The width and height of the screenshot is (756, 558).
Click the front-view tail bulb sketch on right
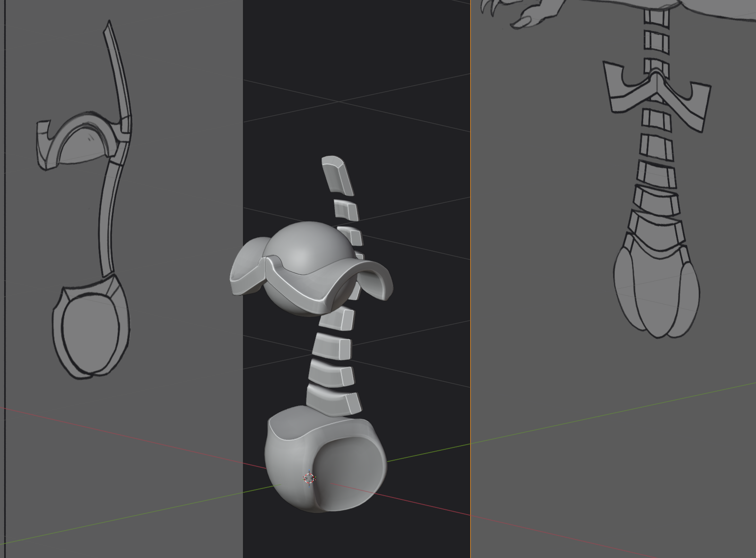click(x=656, y=293)
